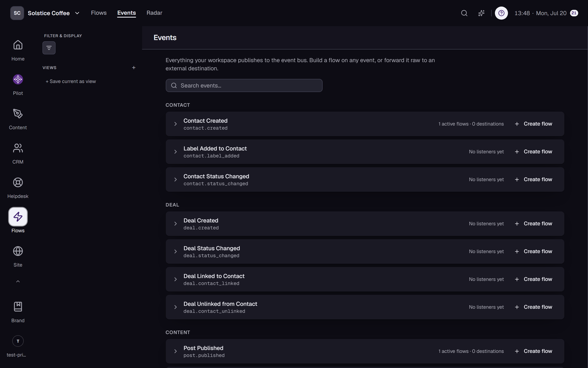Image resolution: width=588 pixels, height=368 pixels.
Task: Click the Deal Status Changed title
Action: click(x=212, y=248)
